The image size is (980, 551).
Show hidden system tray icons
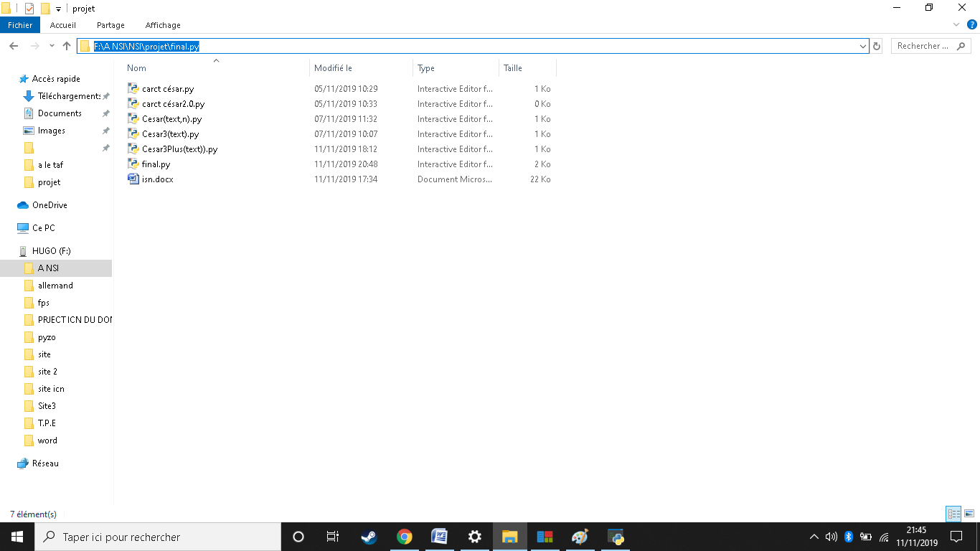[x=814, y=537]
